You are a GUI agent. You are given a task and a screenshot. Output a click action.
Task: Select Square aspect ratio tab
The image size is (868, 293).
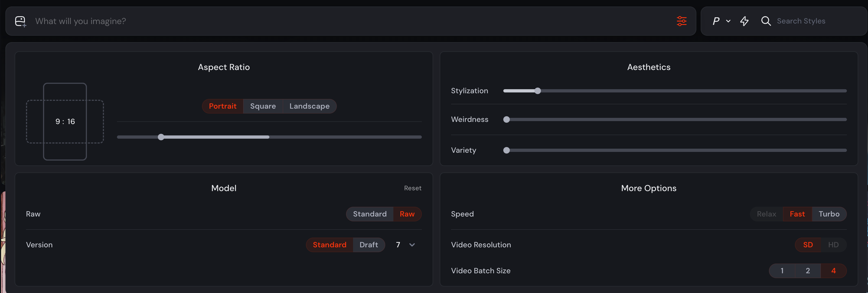[x=263, y=106]
